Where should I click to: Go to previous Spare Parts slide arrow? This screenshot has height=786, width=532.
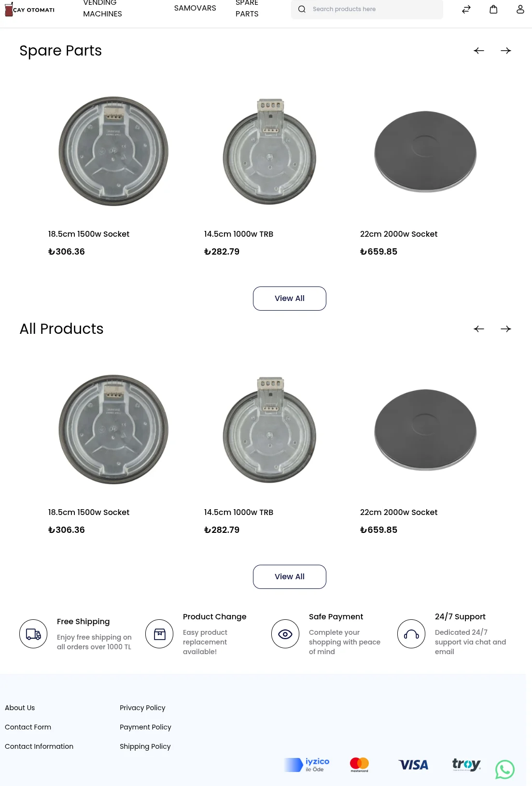[x=479, y=51]
